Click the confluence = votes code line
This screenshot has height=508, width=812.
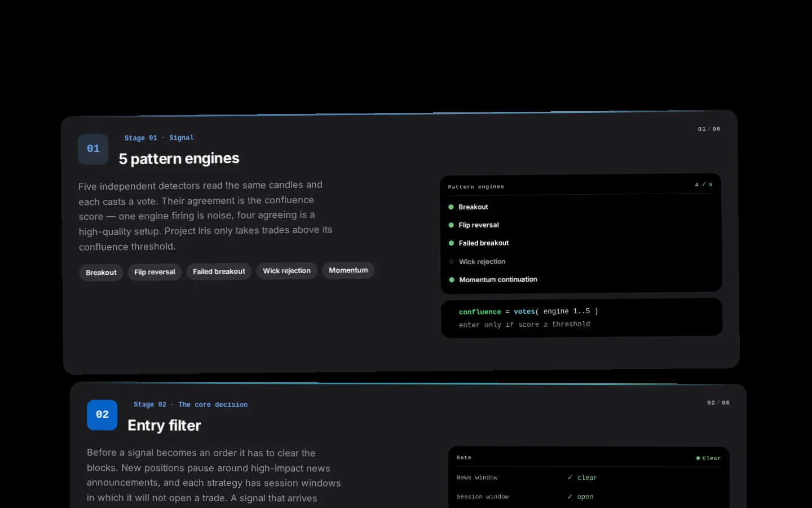pos(528,312)
